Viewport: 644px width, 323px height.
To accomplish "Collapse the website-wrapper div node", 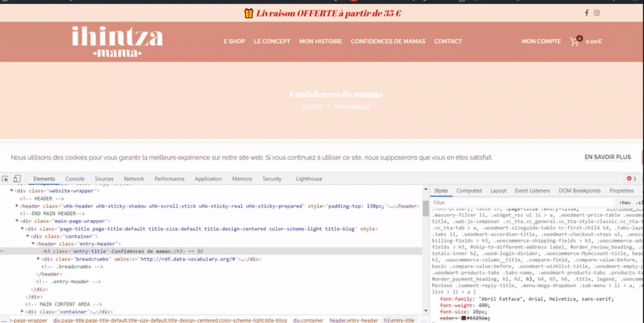I will [x=12, y=191].
